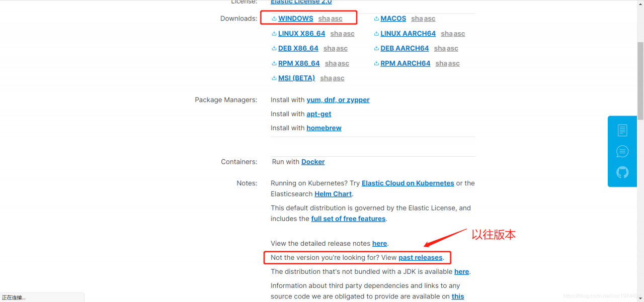This screenshot has width=644, height=302.
Task: Open the Elastic License 2.0 link
Action: 301,2
